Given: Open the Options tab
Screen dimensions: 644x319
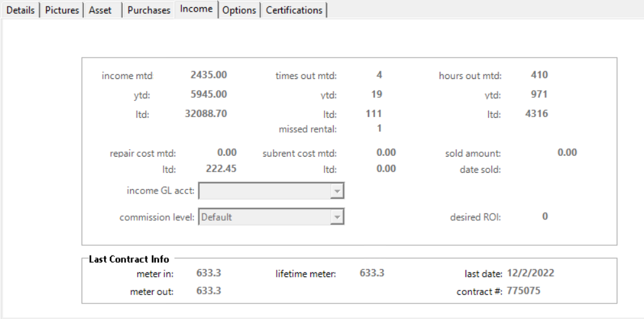Looking at the screenshot, I should click(x=239, y=10).
